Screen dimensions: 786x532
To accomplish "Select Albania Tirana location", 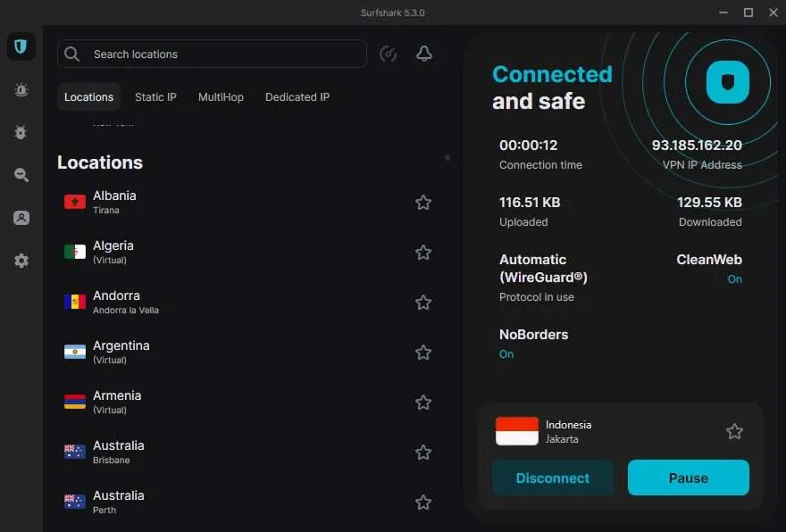I will point(248,203).
